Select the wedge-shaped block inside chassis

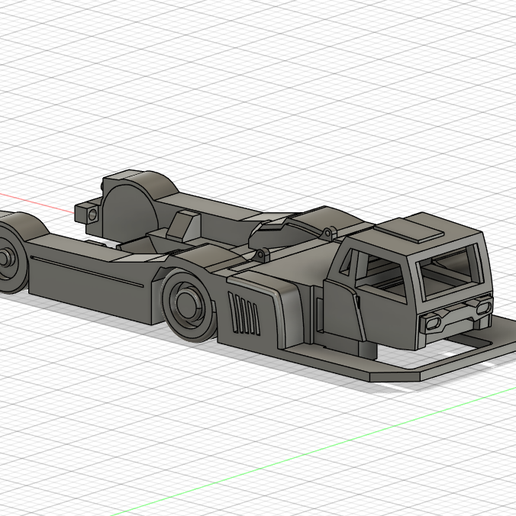click(x=183, y=226)
